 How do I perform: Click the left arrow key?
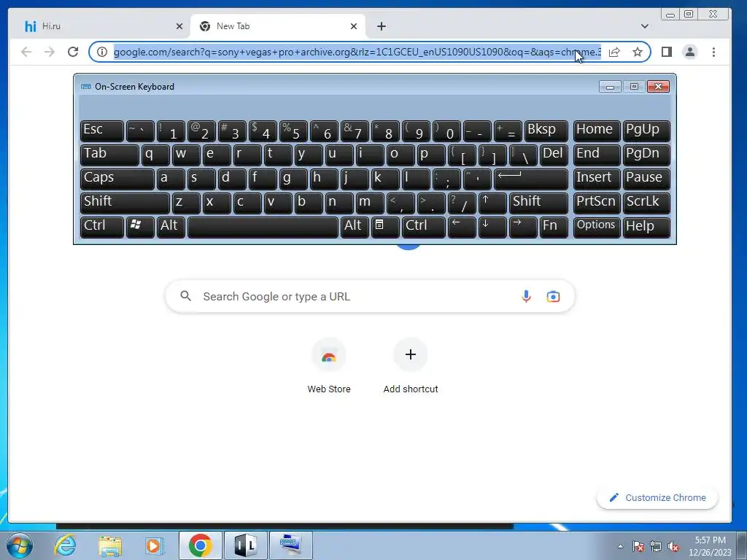[462, 227]
